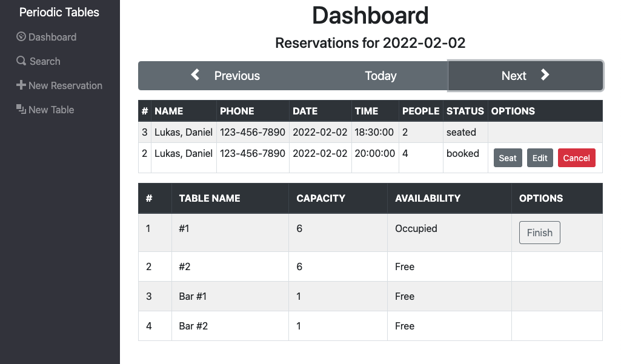Open the Search page link
The width and height of the screenshot is (621, 364).
38,61
